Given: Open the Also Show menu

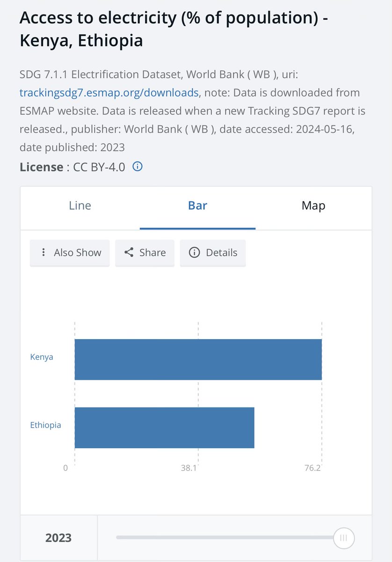Looking at the screenshot, I should (x=70, y=253).
